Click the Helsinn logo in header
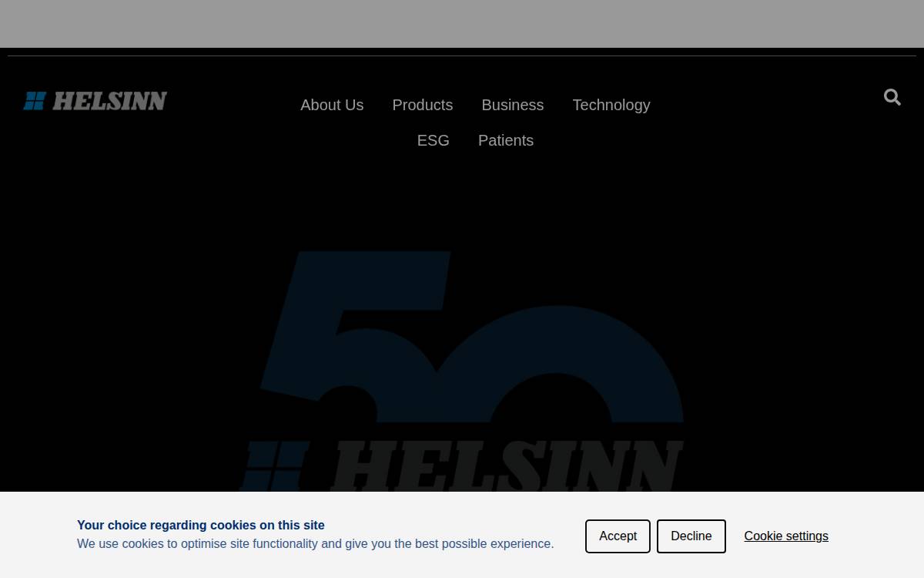 tap(95, 101)
